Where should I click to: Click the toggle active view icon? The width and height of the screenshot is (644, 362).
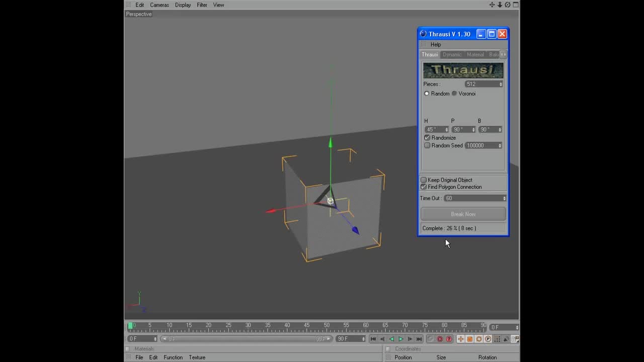point(516,5)
